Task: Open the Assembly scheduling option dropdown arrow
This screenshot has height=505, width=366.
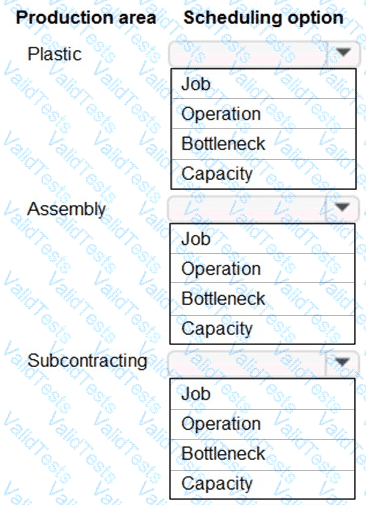Action: (x=342, y=208)
